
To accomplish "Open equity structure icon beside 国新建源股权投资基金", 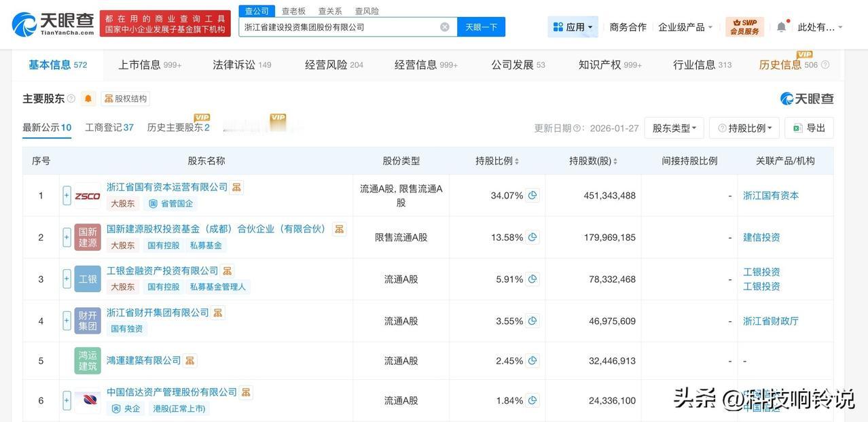I will pos(339,229).
